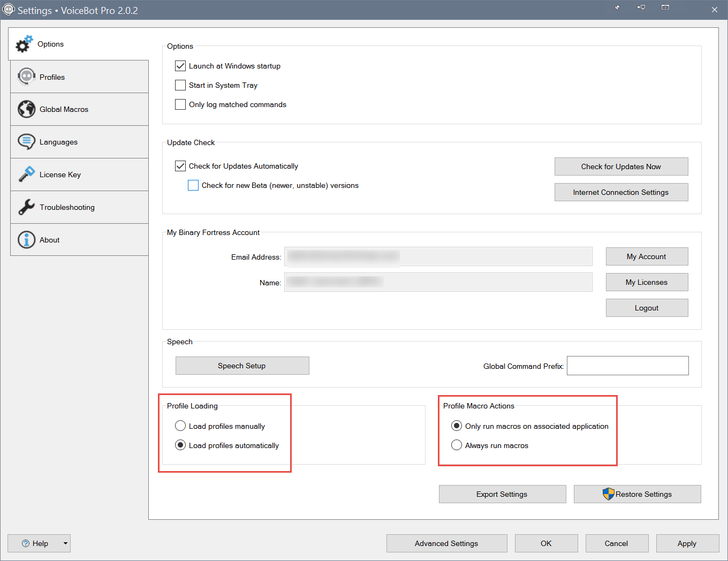Enable Start in System Tray checkbox

pyautogui.click(x=180, y=85)
